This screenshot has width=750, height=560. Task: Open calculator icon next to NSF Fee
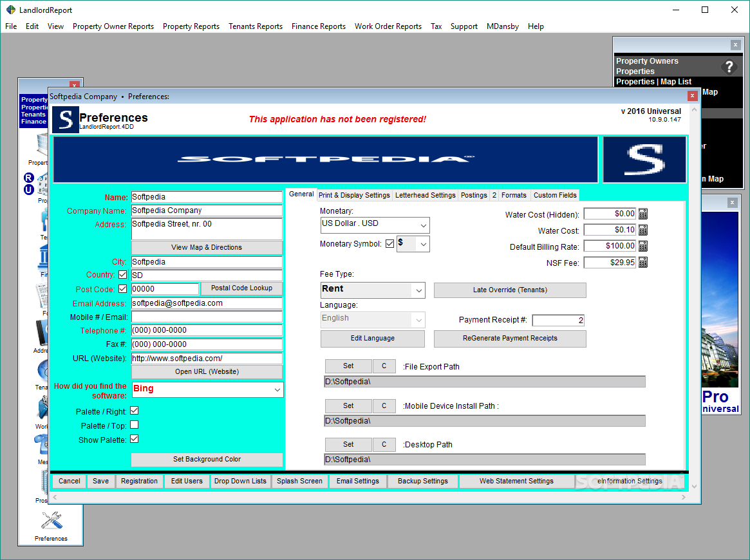point(643,263)
